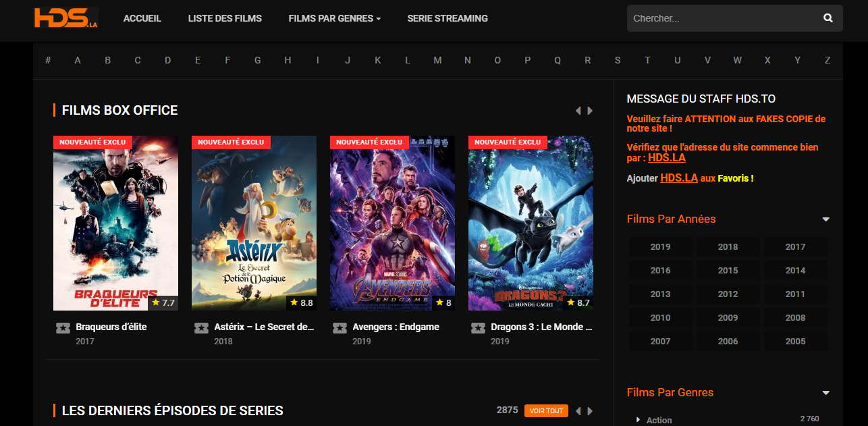
Task: Click the 8.7 star rating badge
Action: (x=578, y=302)
